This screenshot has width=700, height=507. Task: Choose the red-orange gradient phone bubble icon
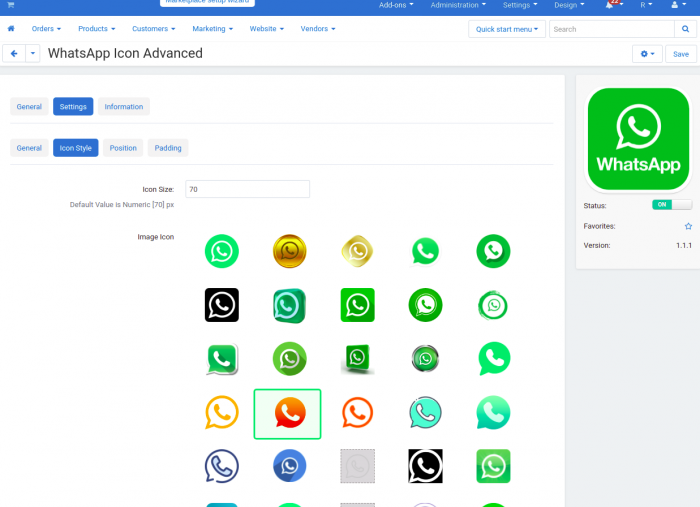click(x=288, y=414)
